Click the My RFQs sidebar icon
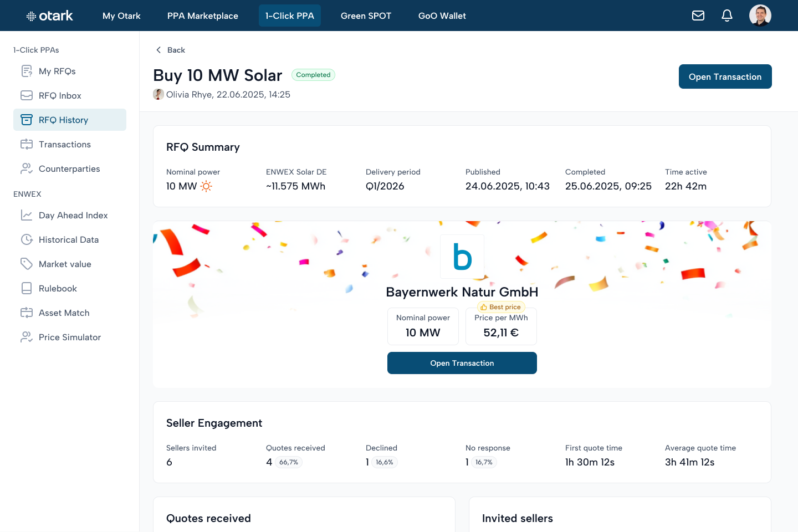This screenshot has height=532, width=798. tap(27, 71)
